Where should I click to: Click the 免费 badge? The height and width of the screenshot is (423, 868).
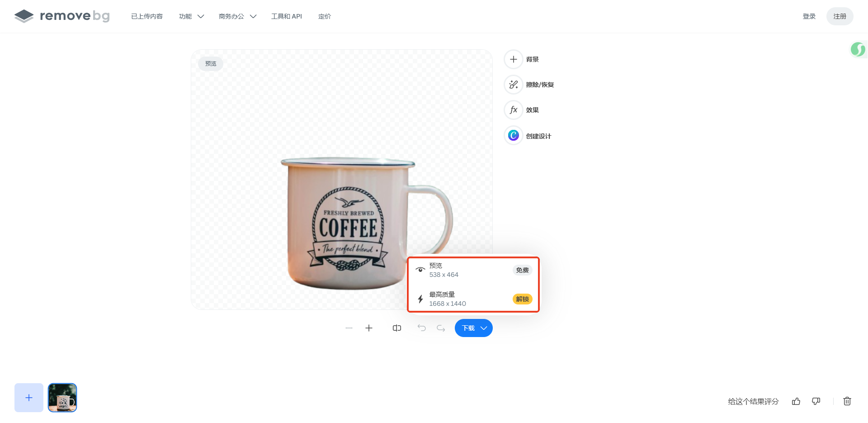click(x=523, y=270)
